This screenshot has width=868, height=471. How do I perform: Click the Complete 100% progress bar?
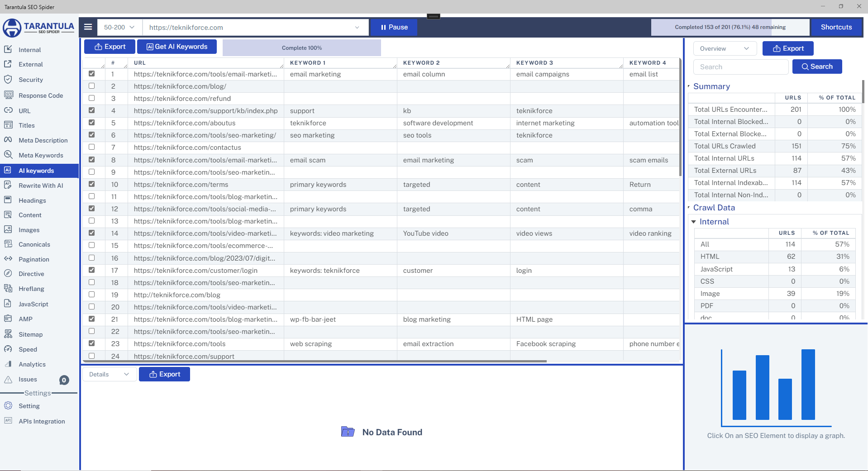pos(302,48)
